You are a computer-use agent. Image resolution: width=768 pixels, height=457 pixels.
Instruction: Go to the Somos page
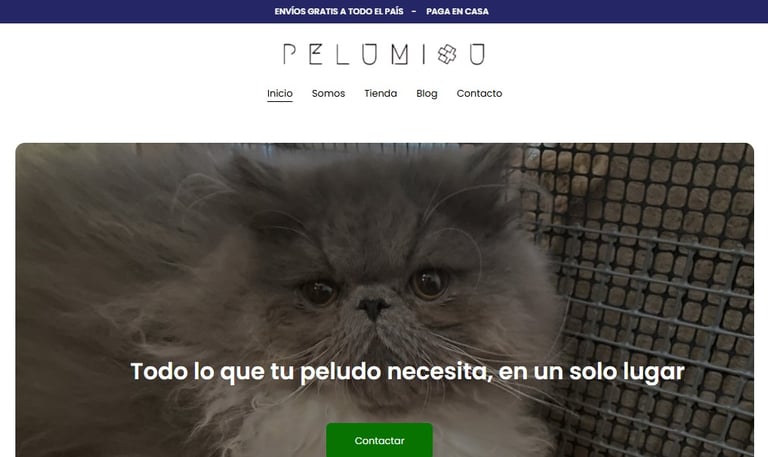click(x=328, y=93)
